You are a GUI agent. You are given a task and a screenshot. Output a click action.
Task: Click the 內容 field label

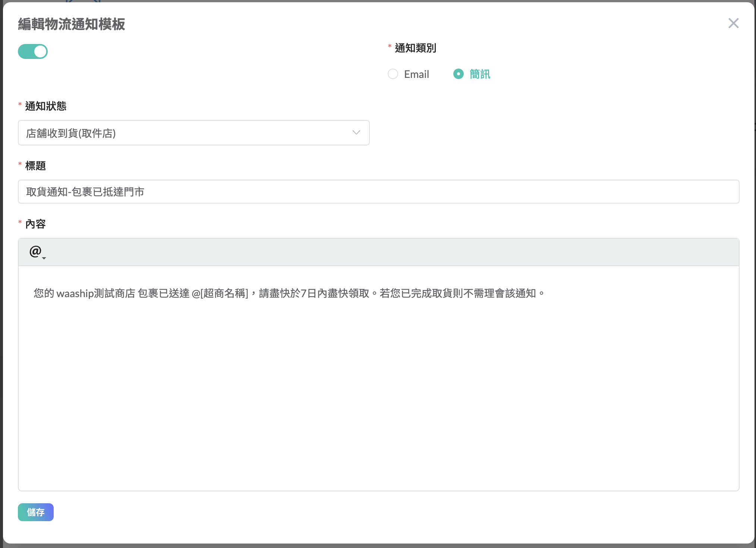tap(35, 224)
